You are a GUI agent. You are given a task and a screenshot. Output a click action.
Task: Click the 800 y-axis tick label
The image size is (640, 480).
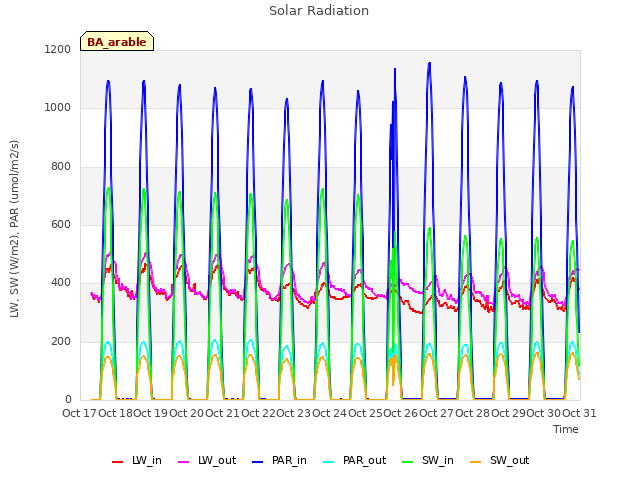click(61, 166)
